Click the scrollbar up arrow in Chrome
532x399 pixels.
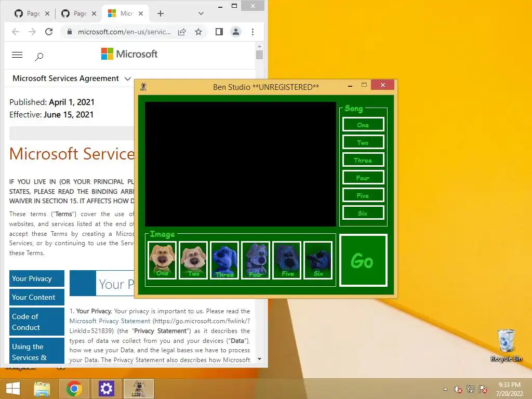click(260, 46)
